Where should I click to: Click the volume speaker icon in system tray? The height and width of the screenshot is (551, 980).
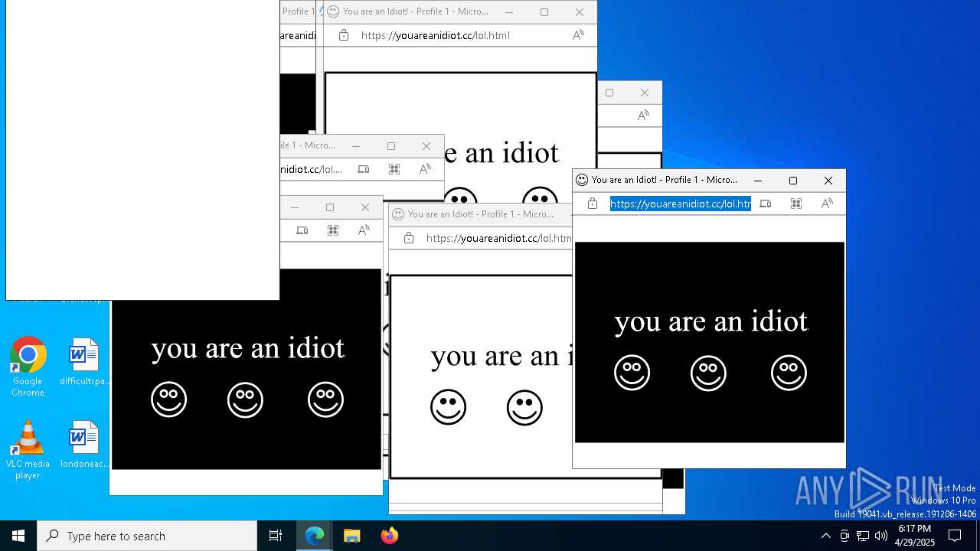tap(881, 536)
